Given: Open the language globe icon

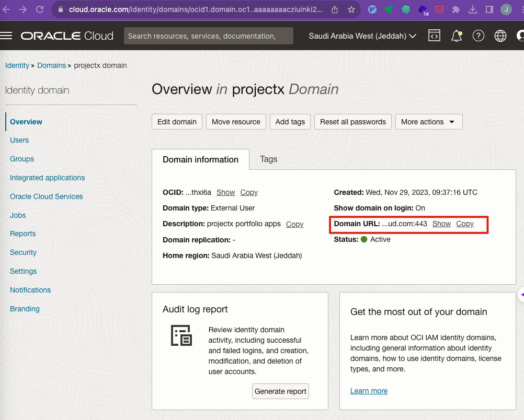Looking at the screenshot, I should pyautogui.click(x=500, y=36).
